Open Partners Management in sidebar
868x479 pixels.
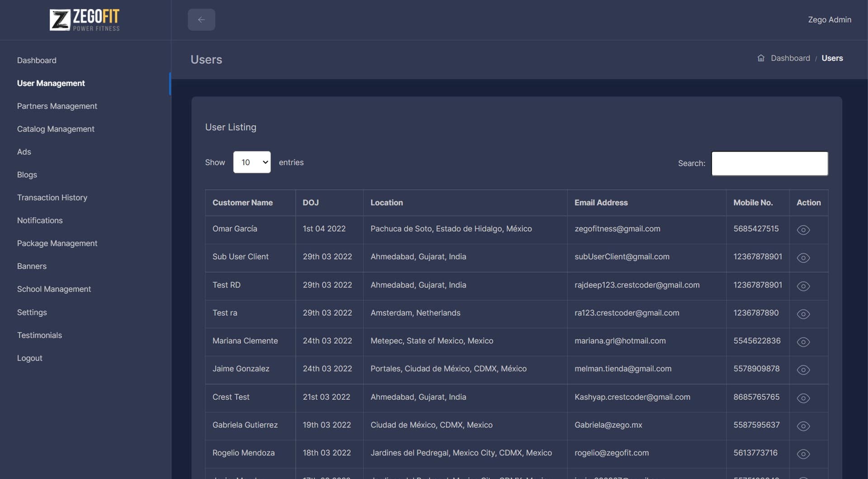(x=57, y=106)
